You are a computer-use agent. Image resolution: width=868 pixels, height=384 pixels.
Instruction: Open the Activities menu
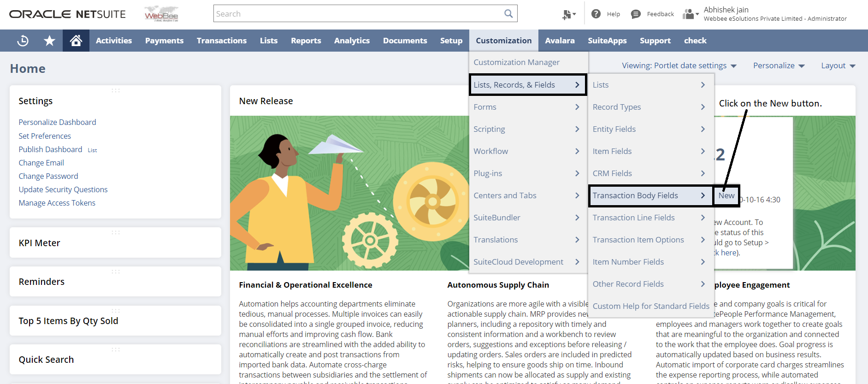114,41
